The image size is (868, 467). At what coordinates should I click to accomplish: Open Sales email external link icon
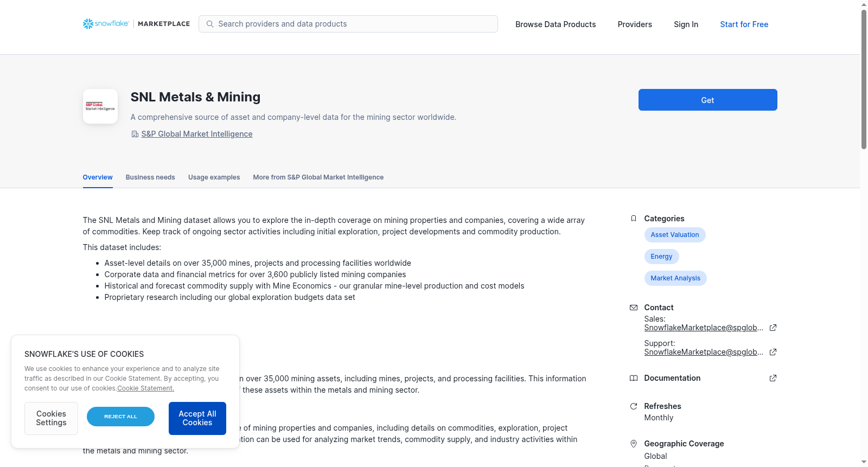click(x=773, y=328)
